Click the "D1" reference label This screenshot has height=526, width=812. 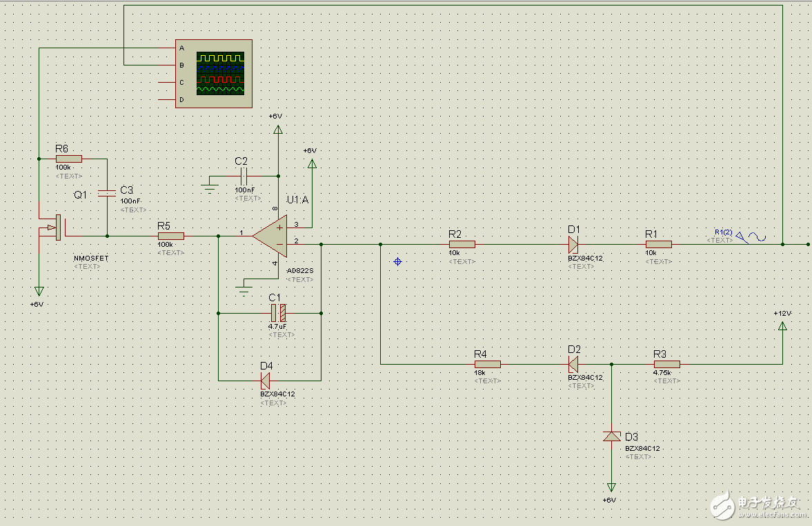pyautogui.click(x=574, y=230)
